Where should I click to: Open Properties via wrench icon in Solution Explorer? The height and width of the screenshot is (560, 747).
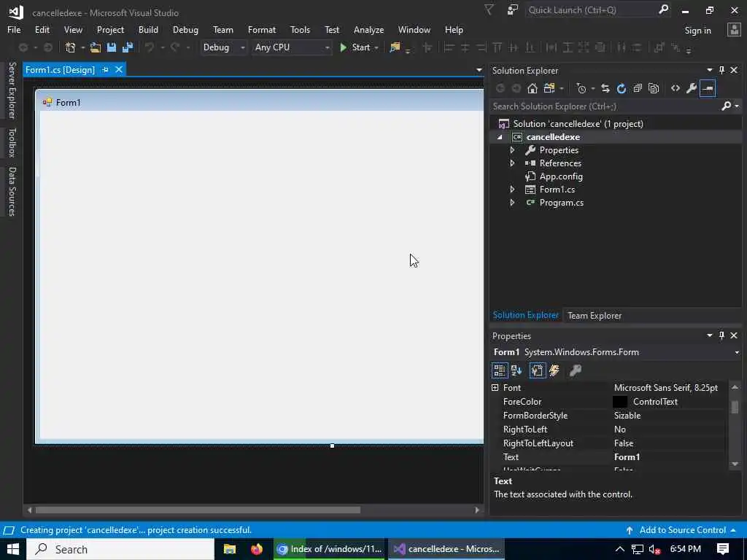point(692,88)
